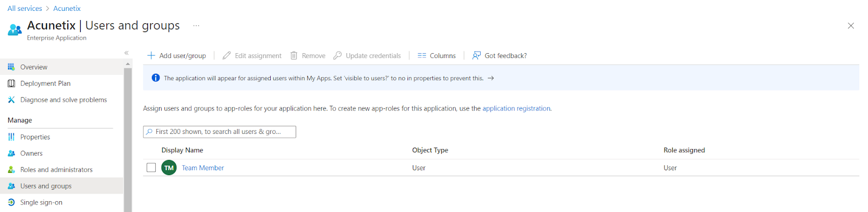Click the Add user/group plus icon

coord(151,55)
